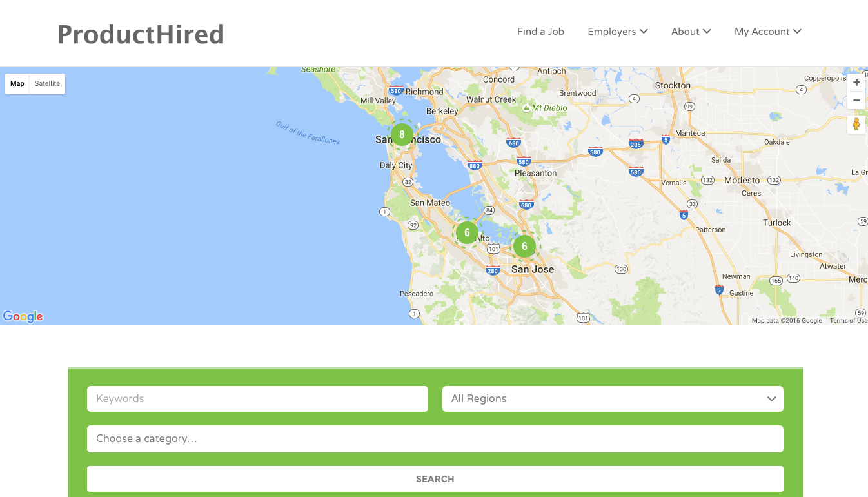Expand the Employers dropdown menu
This screenshot has height=497, width=868.
tap(617, 32)
